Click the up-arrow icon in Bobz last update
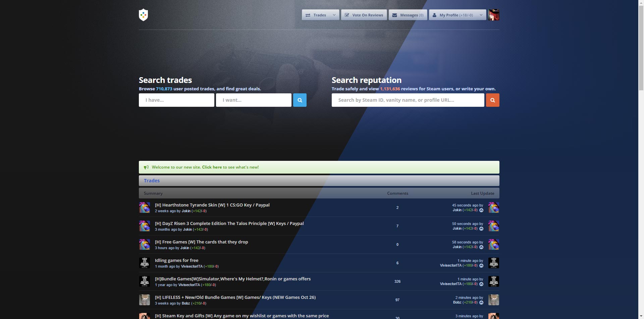 click(481, 303)
